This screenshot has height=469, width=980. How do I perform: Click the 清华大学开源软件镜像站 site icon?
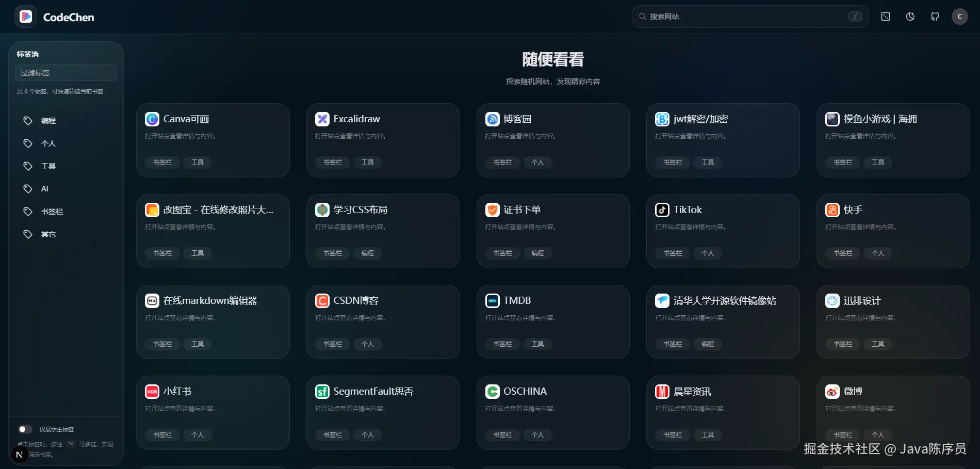tap(662, 301)
